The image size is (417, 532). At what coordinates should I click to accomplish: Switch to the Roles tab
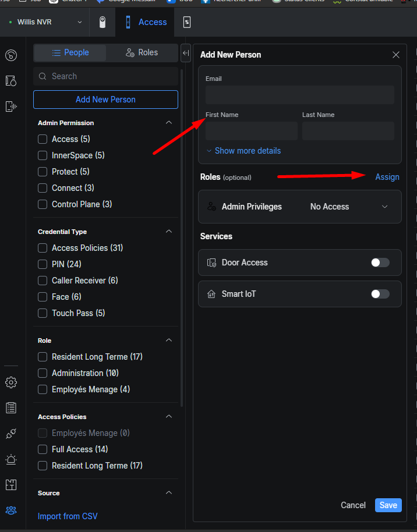[142, 52]
